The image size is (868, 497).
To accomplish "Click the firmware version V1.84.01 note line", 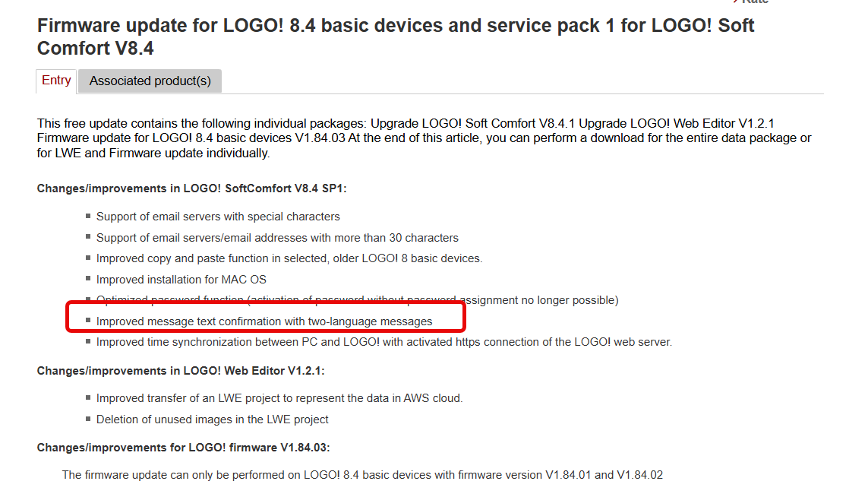I will [x=362, y=475].
